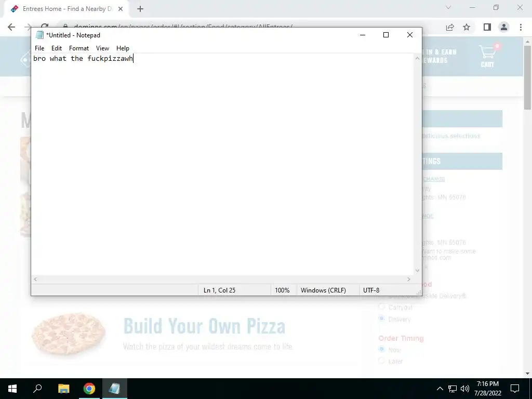Open the Notepad Edit menu
The width and height of the screenshot is (532, 399).
point(56,48)
